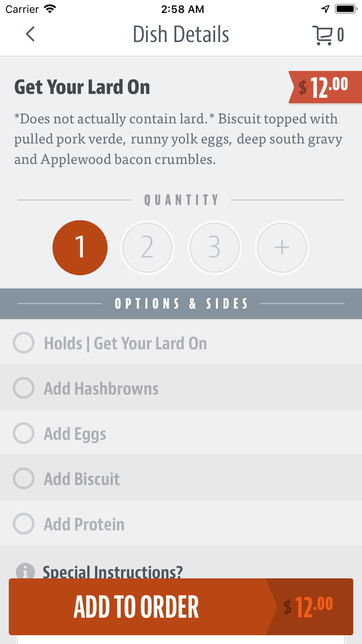
Task: Tap the red $12.00 price tag
Action: (325, 87)
